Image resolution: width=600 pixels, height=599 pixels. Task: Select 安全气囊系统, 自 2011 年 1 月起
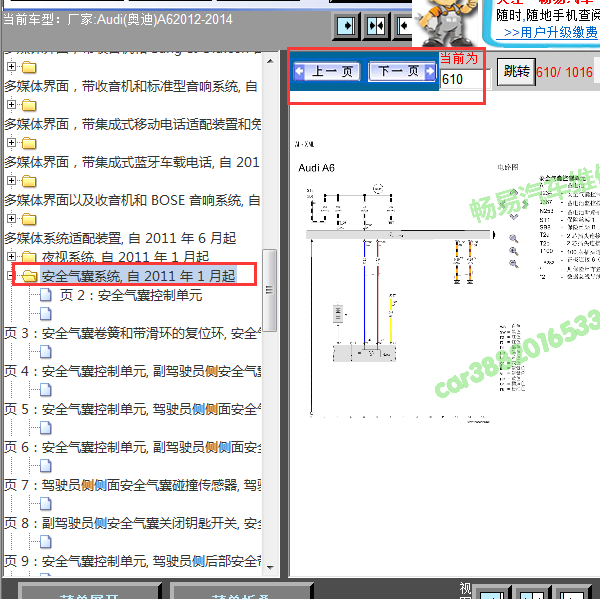(139, 276)
